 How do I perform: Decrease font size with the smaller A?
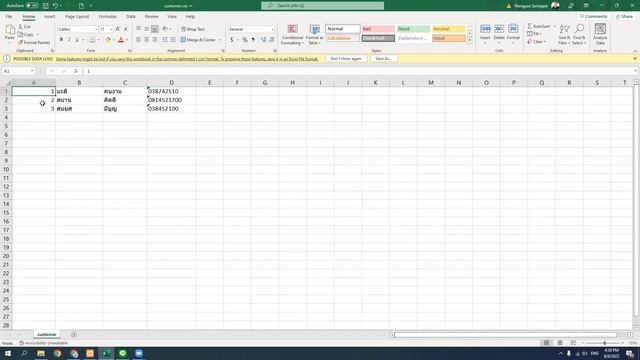pos(126,29)
